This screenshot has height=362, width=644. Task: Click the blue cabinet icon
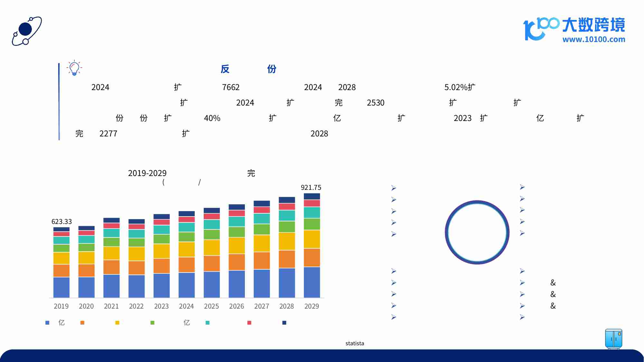coord(613,339)
